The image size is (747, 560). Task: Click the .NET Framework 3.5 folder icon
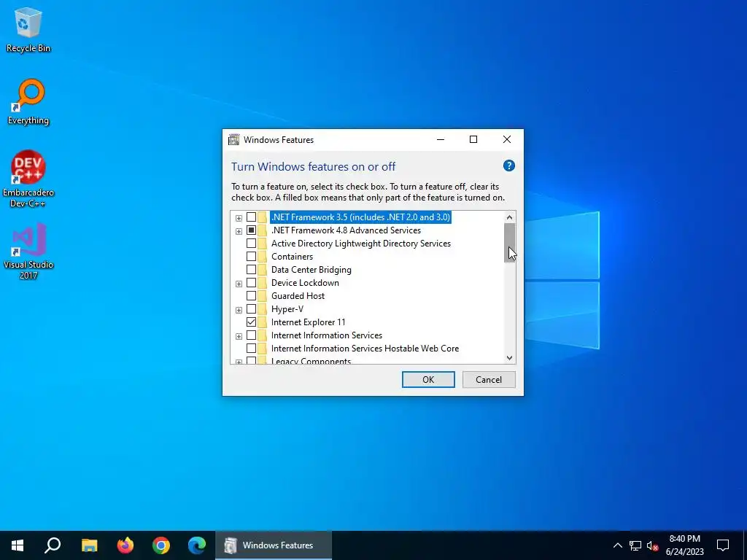(x=263, y=217)
